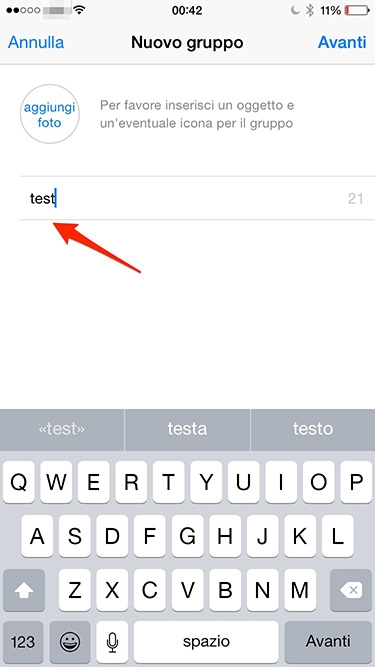Image resolution: width=375 pixels, height=667 pixels.
Task: Choose the suggestion "testa"
Action: click(187, 429)
